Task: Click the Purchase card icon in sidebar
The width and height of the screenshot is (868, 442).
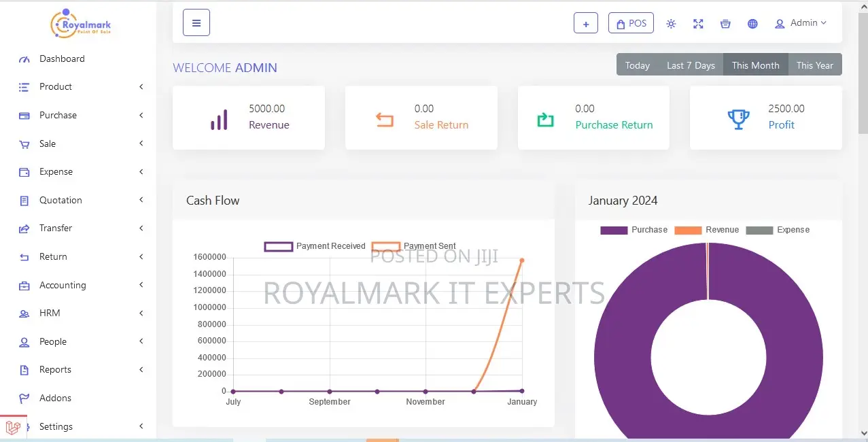Action: point(24,116)
